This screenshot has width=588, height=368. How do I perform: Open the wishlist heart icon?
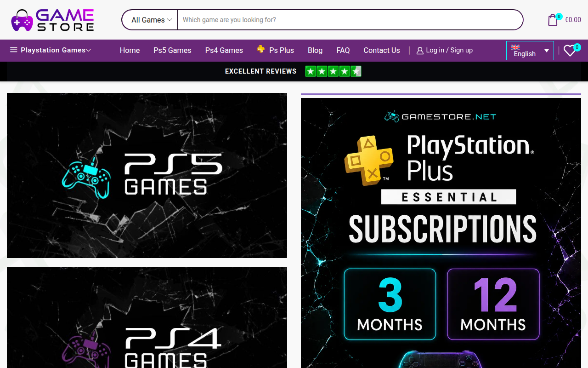(x=570, y=51)
